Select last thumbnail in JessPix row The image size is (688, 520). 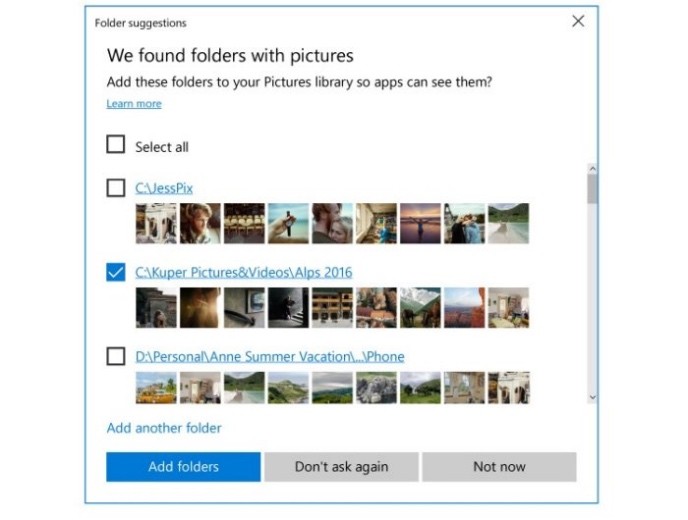click(508, 224)
